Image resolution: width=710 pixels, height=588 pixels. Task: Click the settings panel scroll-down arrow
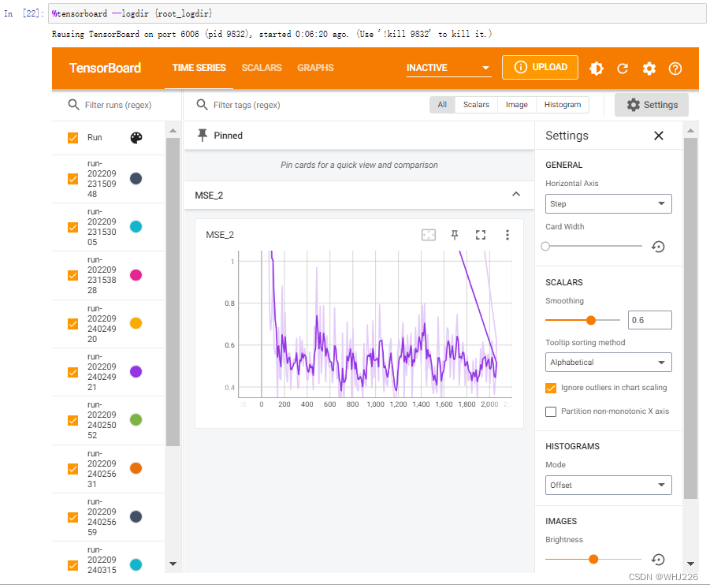tap(690, 564)
